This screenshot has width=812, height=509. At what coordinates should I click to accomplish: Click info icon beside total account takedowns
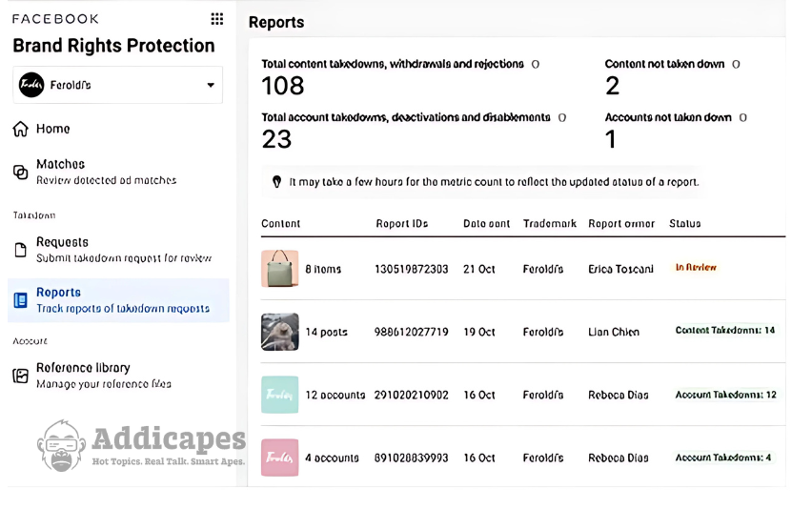[562, 117]
